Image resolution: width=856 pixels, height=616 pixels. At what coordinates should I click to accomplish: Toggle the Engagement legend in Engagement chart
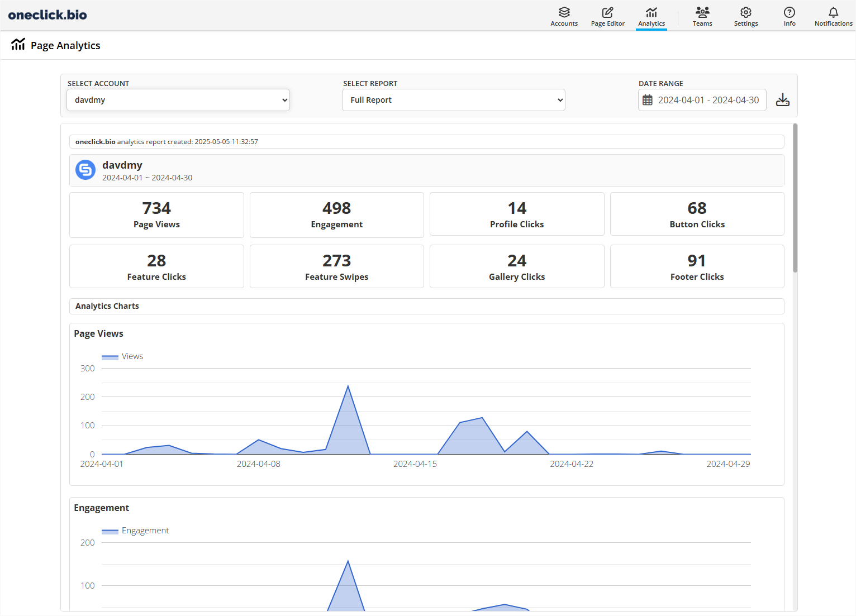pyautogui.click(x=135, y=531)
